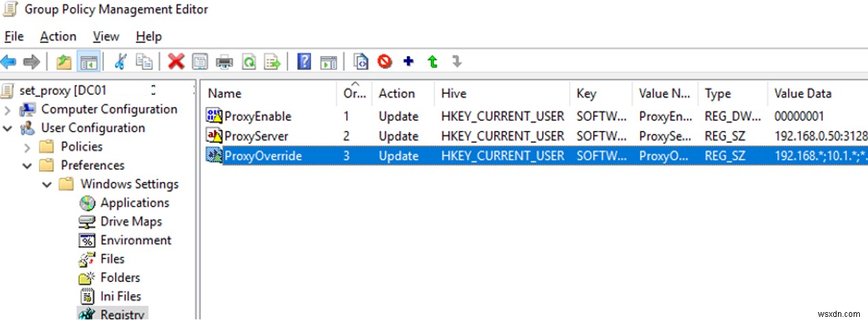Click the ProxyOverride value data cell

820,155
